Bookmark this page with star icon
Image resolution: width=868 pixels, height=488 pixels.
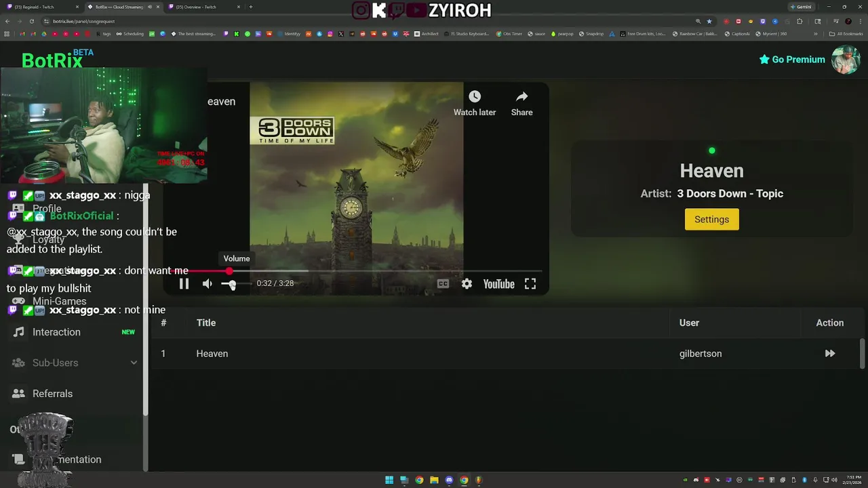pos(709,21)
